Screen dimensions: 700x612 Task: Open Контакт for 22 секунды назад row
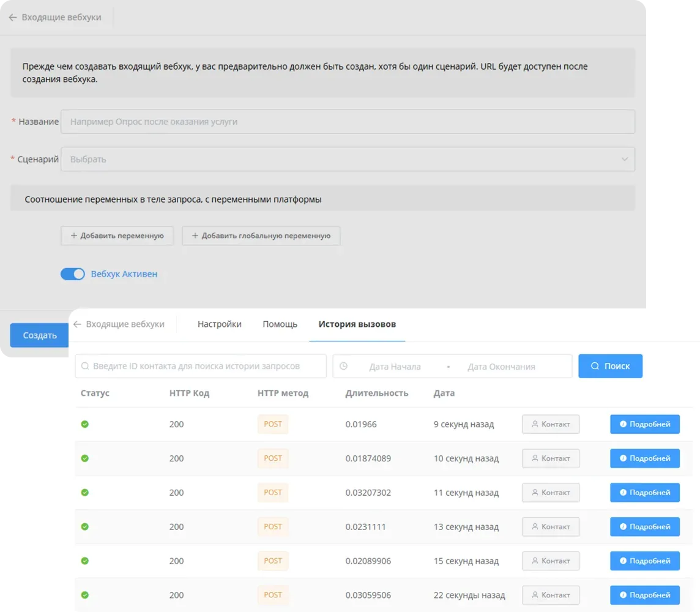551,595
